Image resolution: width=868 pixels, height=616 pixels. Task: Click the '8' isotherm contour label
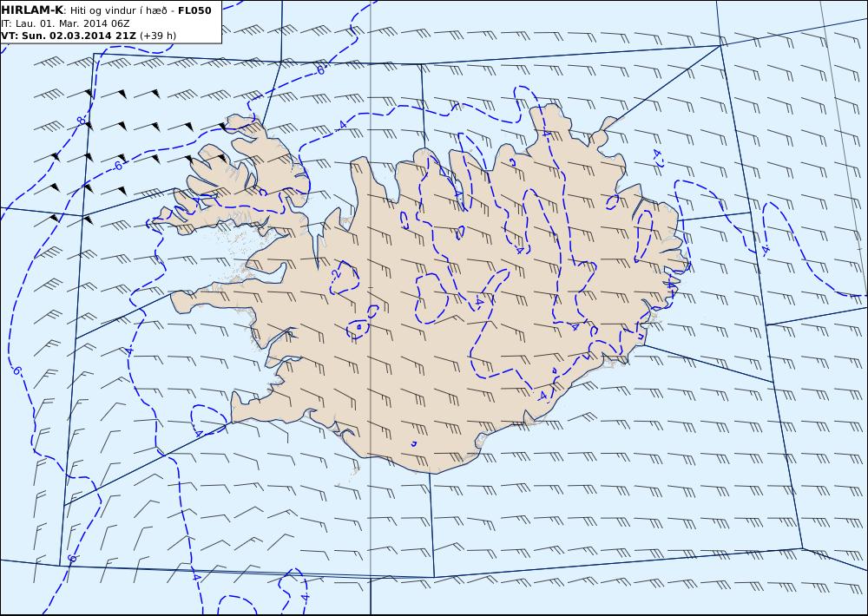pos(82,121)
